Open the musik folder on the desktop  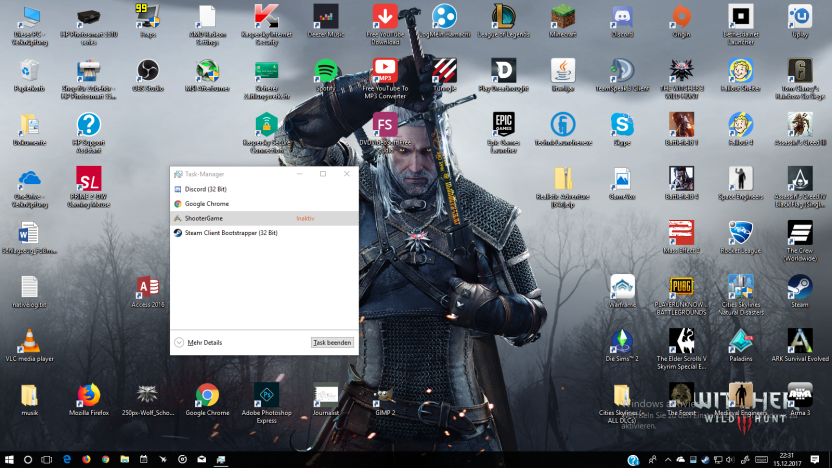29,395
